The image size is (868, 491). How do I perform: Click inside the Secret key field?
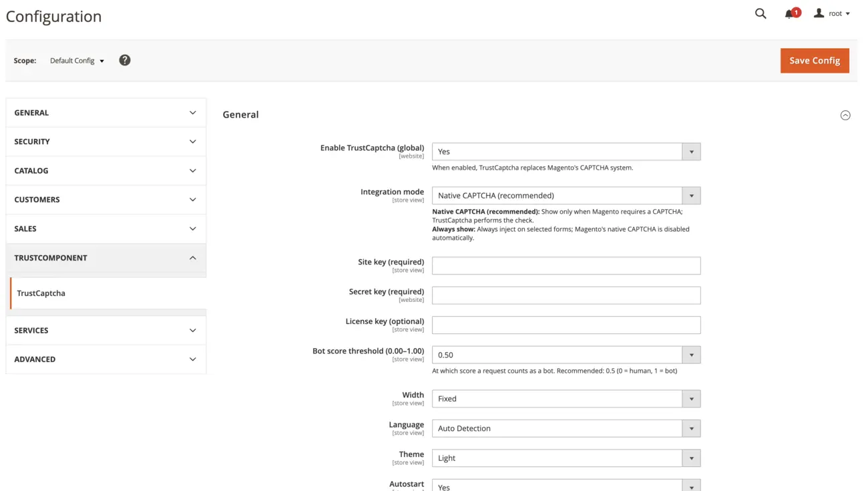click(x=566, y=295)
